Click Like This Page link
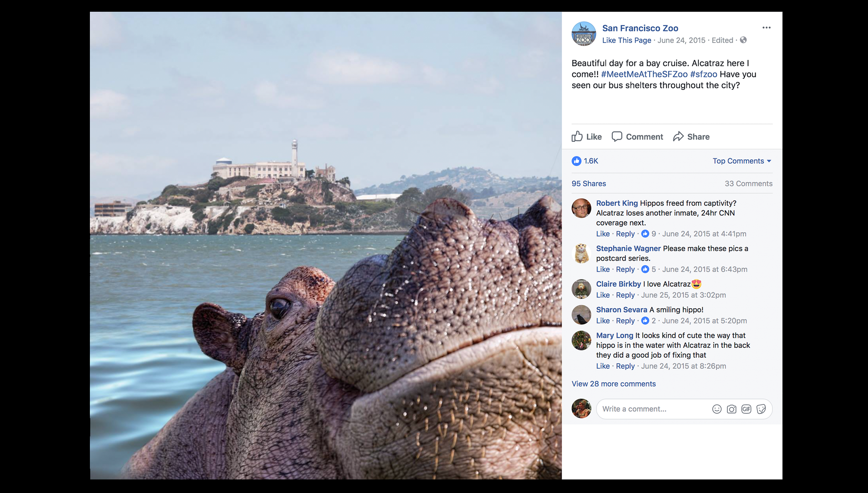 pyautogui.click(x=626, y=40)
